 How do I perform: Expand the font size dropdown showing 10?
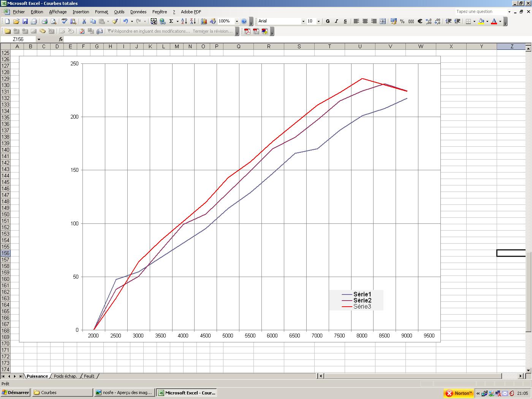pos(318,21)
